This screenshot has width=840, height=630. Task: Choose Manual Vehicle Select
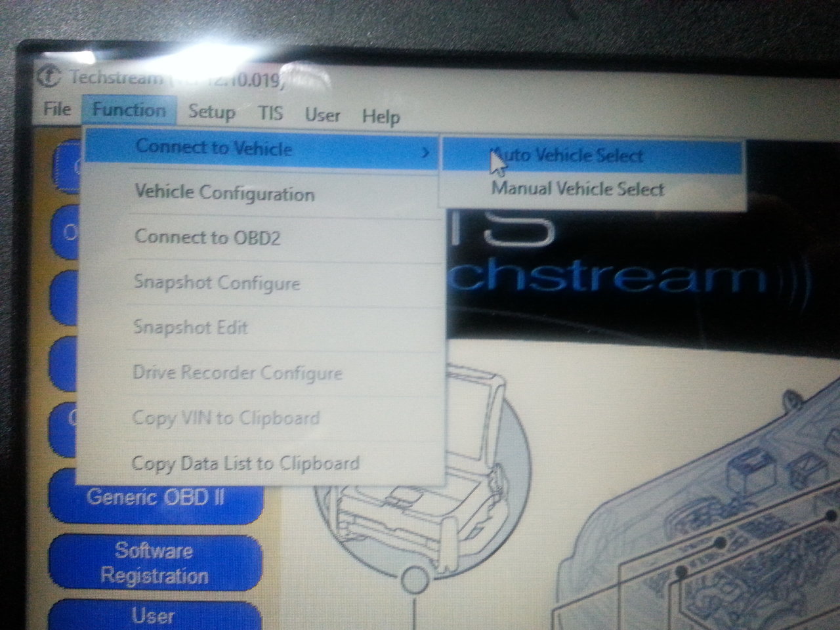click(x=593, y=190)
